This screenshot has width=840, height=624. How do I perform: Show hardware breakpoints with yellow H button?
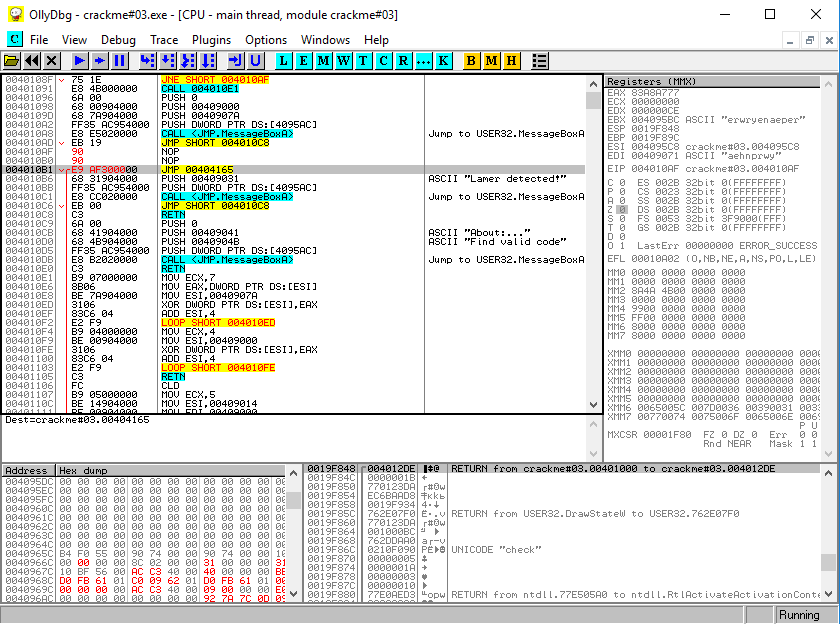coord(512,61)
